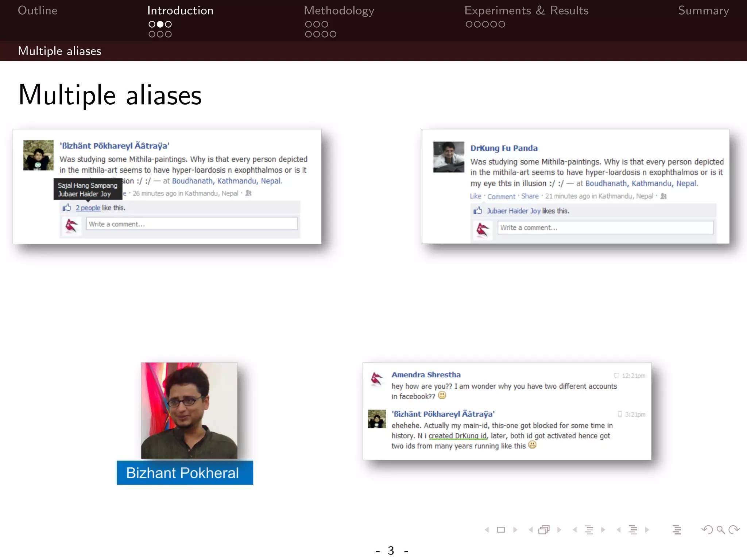Viewport: 747px width, 560px height.
Task: Jump to previous section arrow
Action: pyautogui.click(x=619, y=530)
